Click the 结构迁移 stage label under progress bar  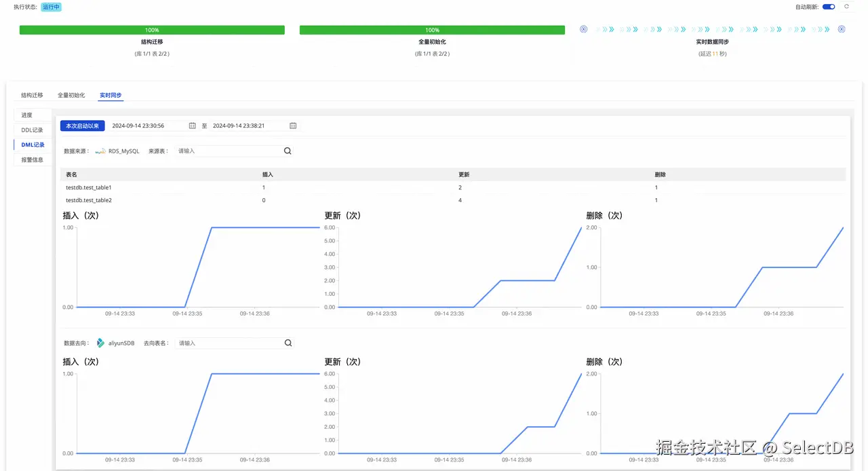[x=152, y=42]
